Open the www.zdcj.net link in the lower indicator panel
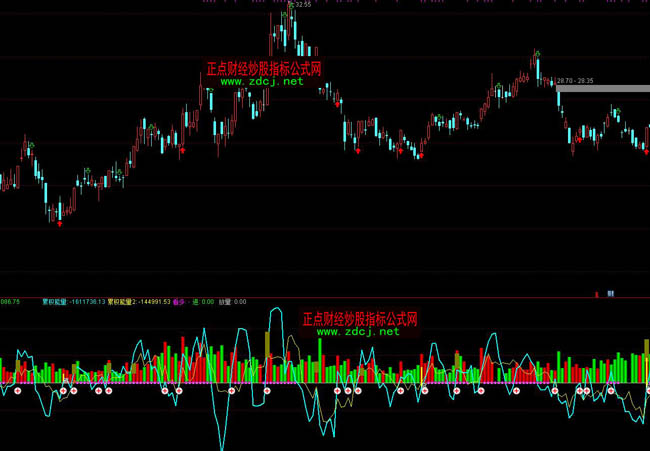 (x=358, y=331)
